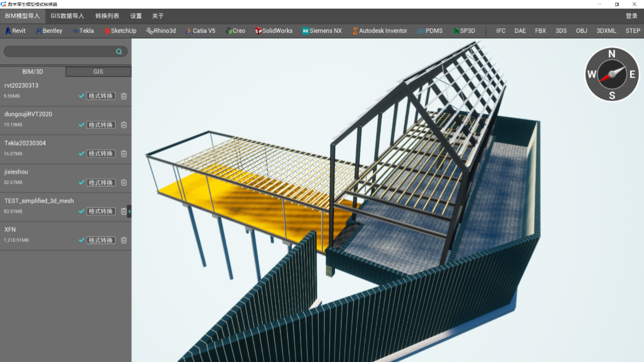Click the search magnifier icon
The image size is (644, 362).
119,51
